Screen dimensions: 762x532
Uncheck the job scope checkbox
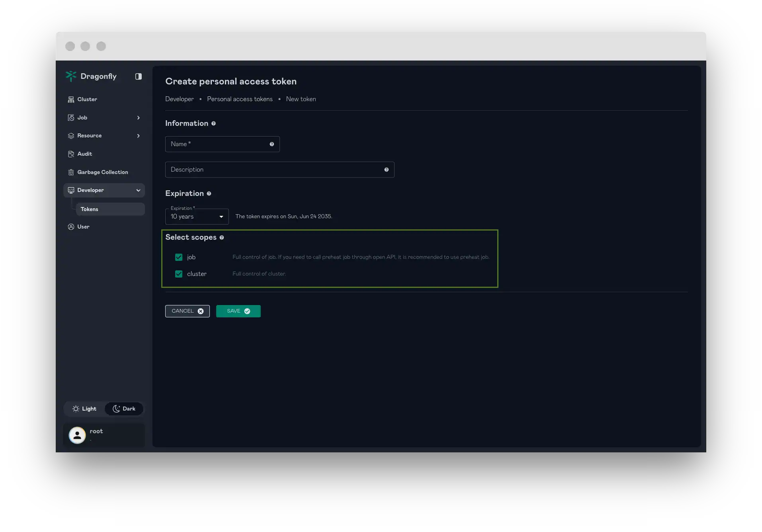(x=178, y=257)
